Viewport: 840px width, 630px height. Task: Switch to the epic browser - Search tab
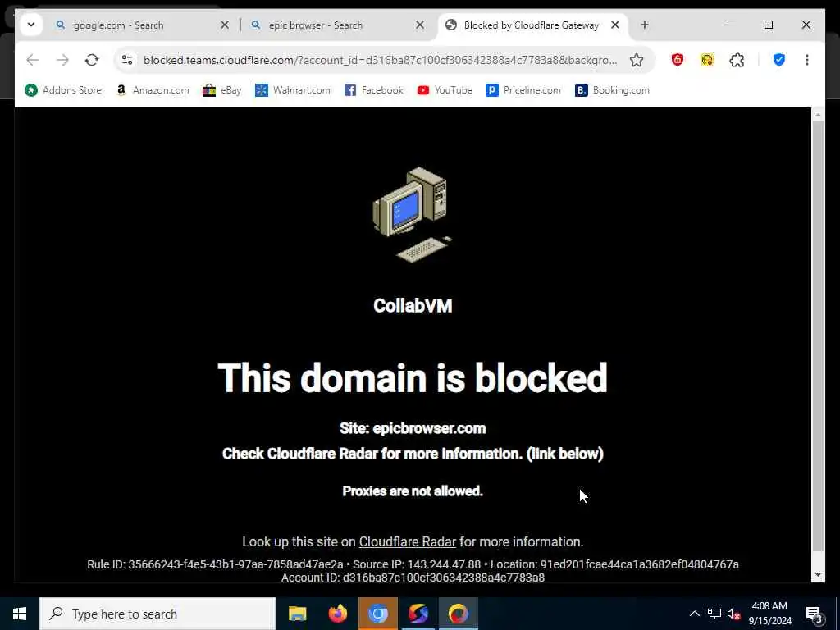coord(315,25)
